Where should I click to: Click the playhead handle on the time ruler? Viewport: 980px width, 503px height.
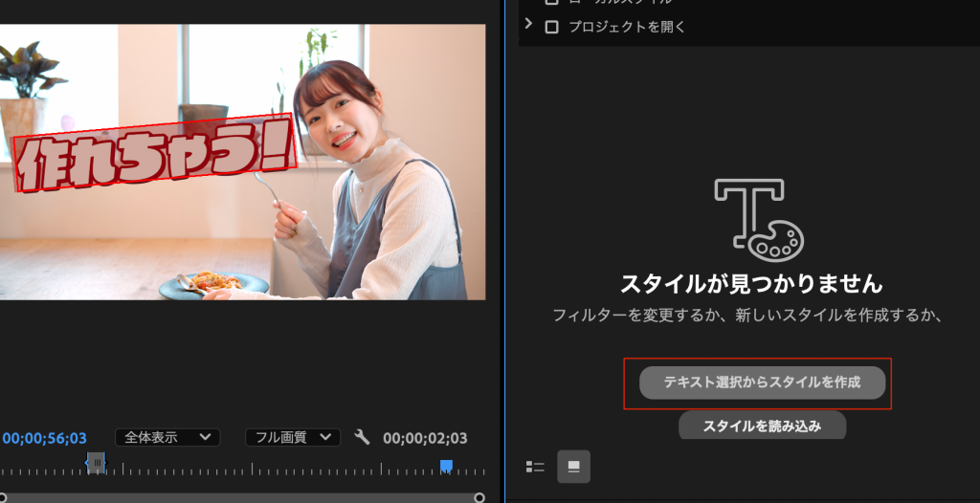coord(96,464)
